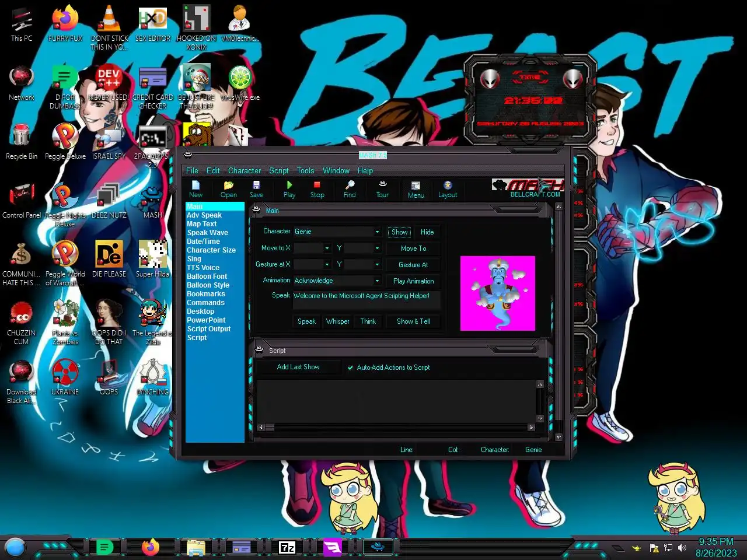Expand the Character dropdown showing Genie
747x560 pixels.
click(x=377, y=232)
